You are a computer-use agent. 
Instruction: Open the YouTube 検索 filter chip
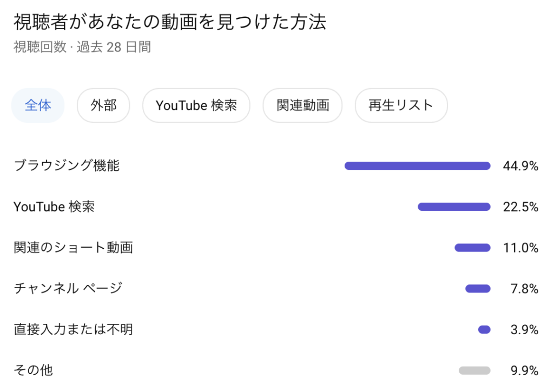196,105
